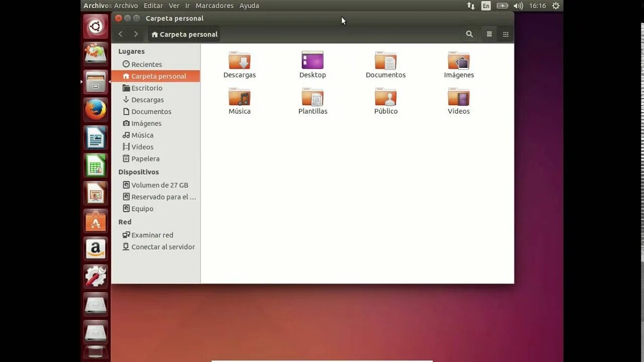This screenshot has height=362, width=644.
Task: Open Ubuntu Software Center launcher icon
Action: (x=96, y=221)
